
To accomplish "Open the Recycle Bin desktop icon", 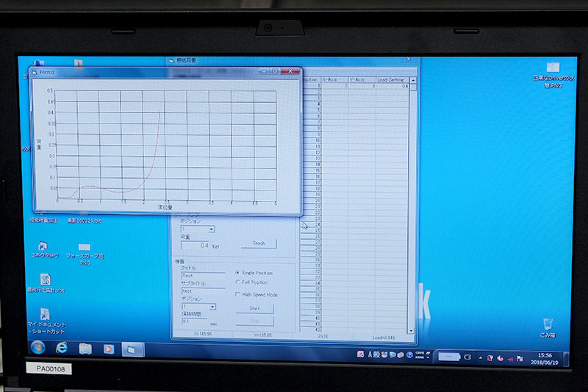I will pos(548,327).
